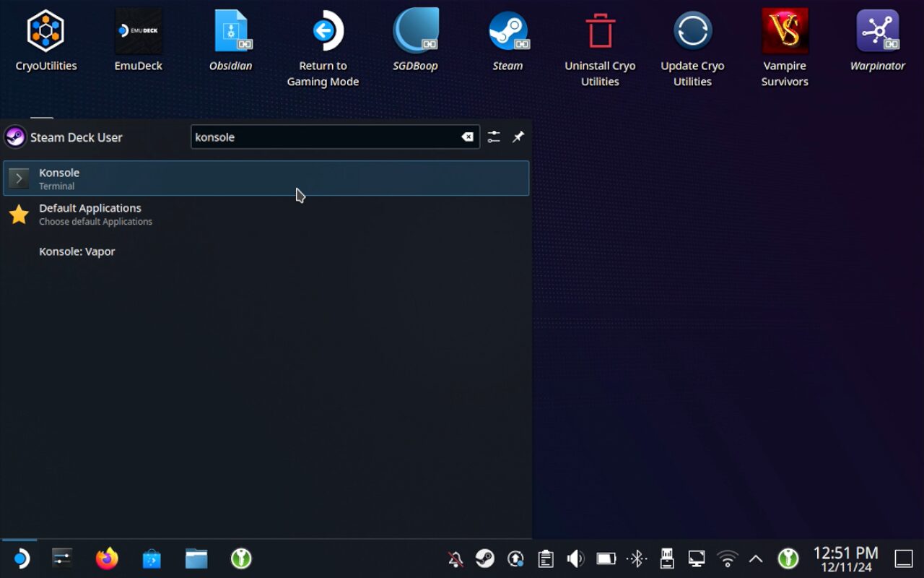Select the Konsole: Vapor result

pyautogui.click(x=77, y=251)
